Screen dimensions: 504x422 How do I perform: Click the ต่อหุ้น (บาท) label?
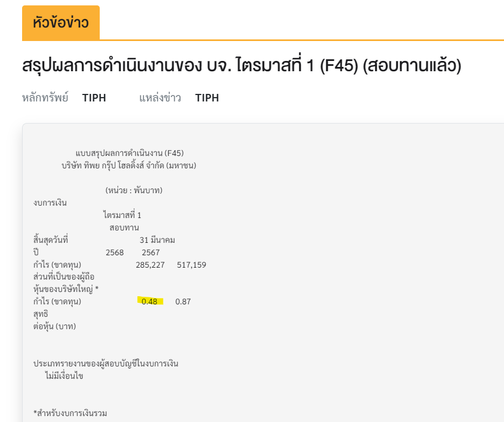coord(54,326)
